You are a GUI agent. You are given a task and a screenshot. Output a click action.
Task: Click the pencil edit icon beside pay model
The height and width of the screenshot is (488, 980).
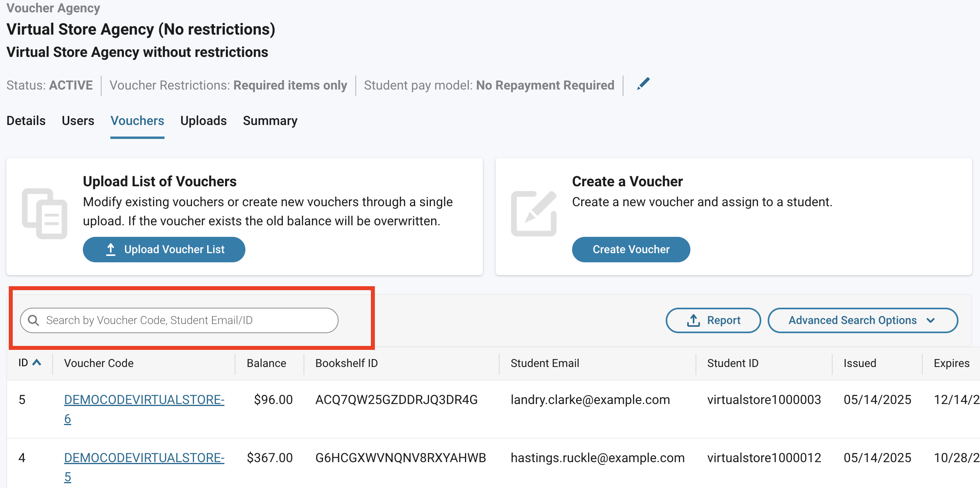[x=643, y=84]
